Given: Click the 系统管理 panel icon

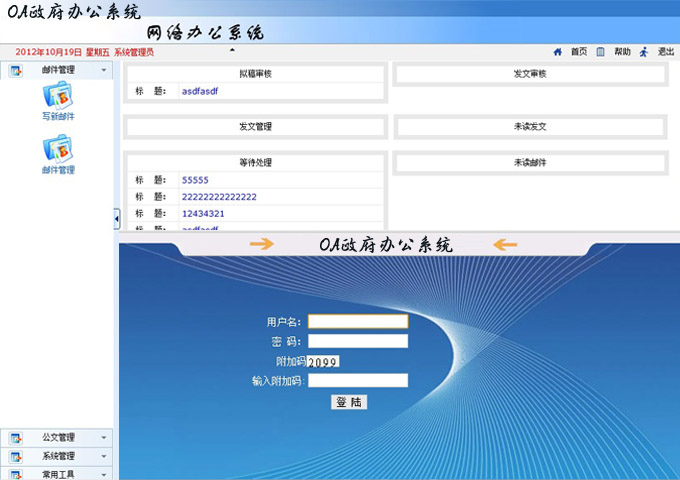Looking at the screenshot, I should coord(15,456).
